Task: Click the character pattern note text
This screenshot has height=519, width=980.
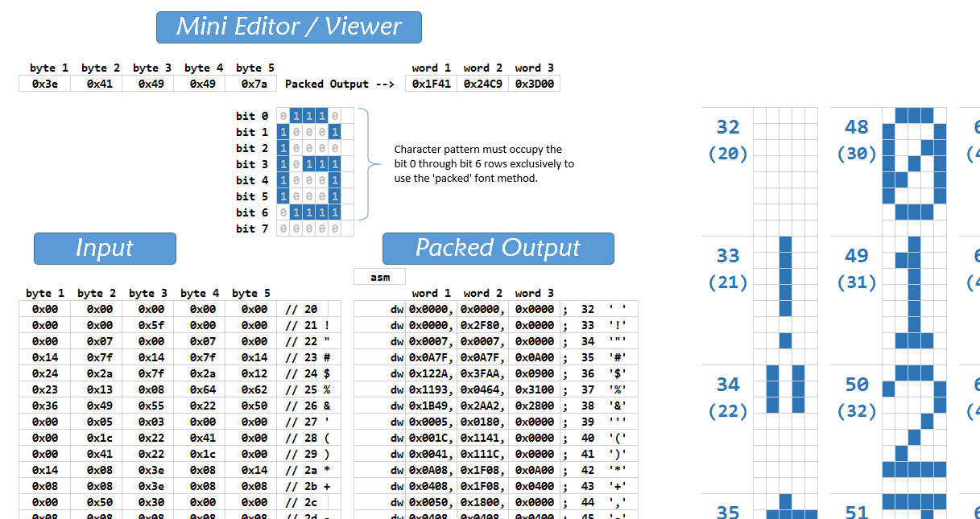Action: 483,164
